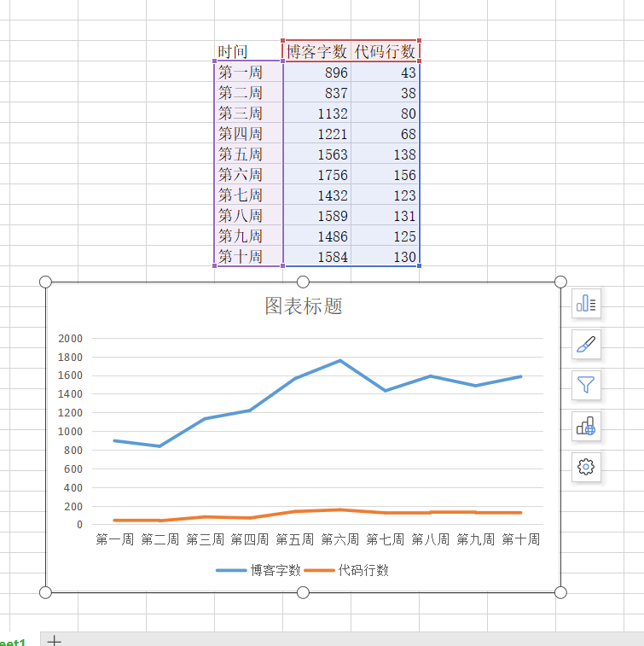Click the cell containing 896
Screen dimensions: 644x646
coord(316,72)
